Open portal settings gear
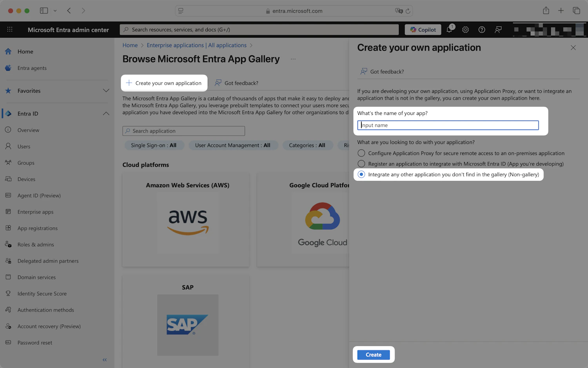The width and height of the screenshot is (588, 368). [465, 29]
